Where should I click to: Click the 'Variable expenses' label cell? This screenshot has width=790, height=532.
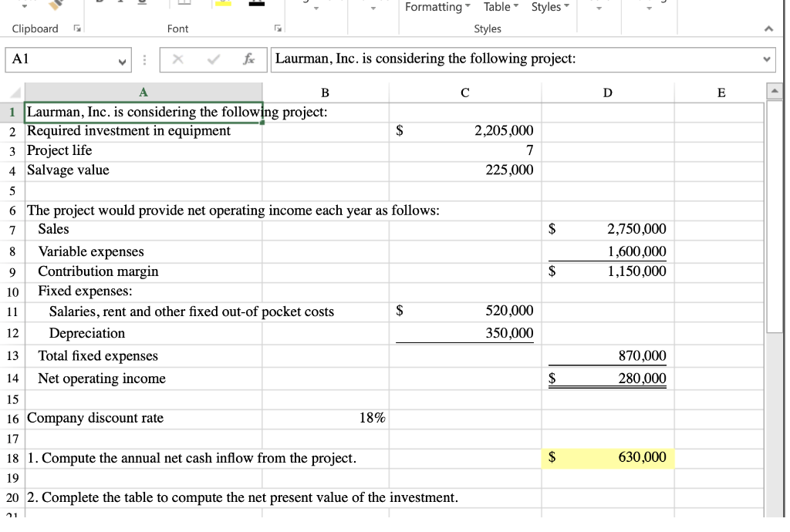click(x=143, y=251)
